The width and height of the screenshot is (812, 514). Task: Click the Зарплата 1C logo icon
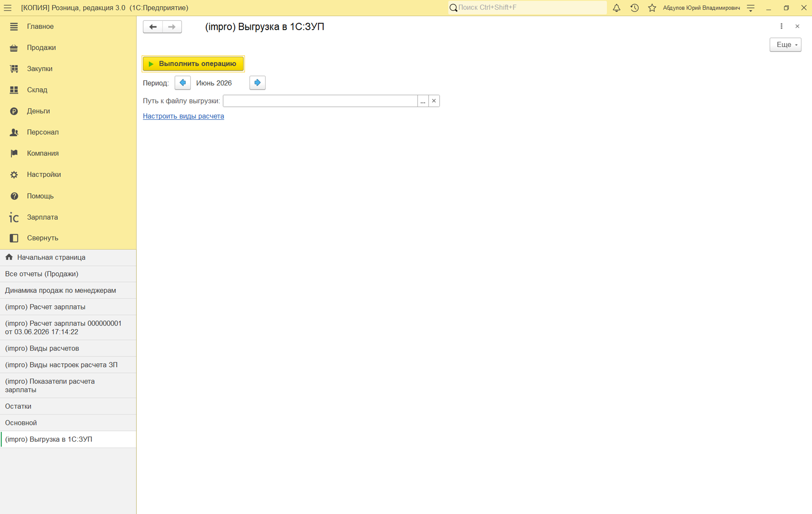[14, 218]
